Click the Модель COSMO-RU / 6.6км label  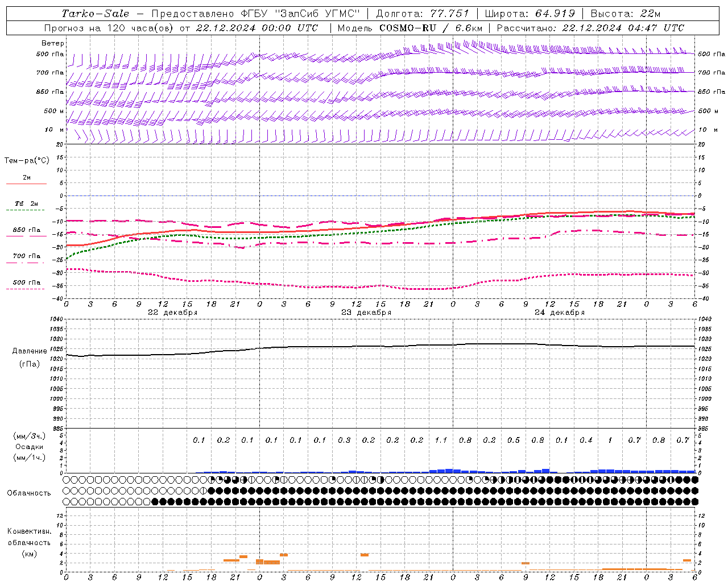click(x=410, y=28)
